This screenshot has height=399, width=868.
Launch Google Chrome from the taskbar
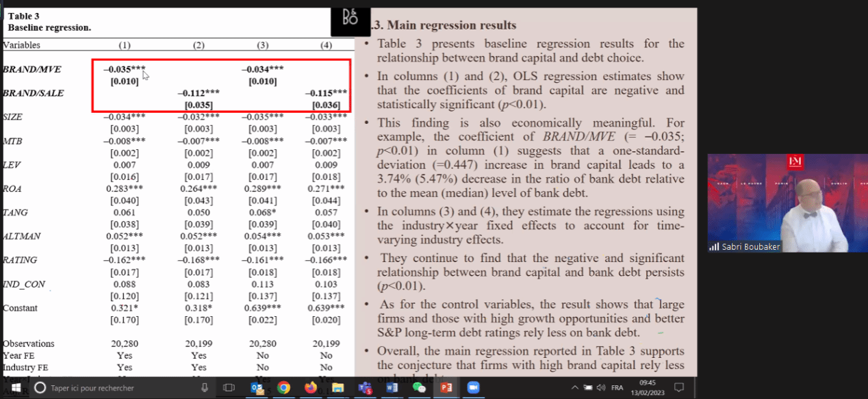click(x=283, y=388)
